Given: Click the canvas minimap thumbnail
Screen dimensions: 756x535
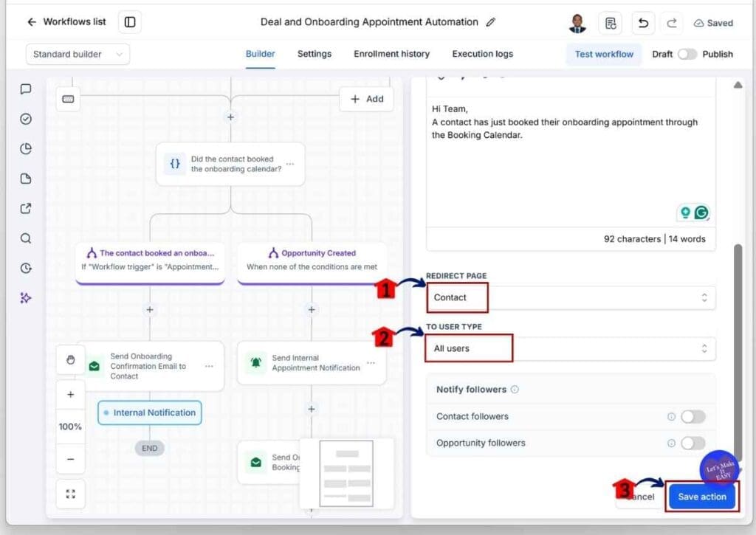Looking at the screenshot, I should click(346, 473).
